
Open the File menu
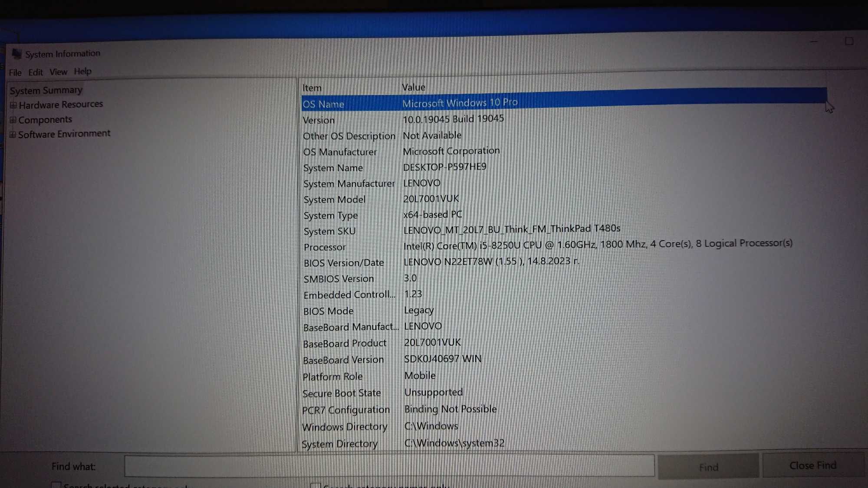[14, 72]
